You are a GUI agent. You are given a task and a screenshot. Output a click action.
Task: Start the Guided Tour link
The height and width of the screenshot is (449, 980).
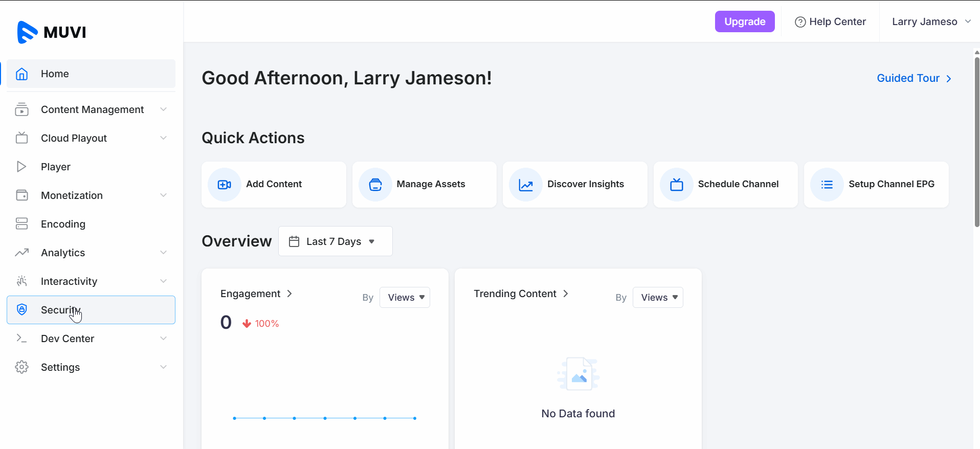point(914,78)
